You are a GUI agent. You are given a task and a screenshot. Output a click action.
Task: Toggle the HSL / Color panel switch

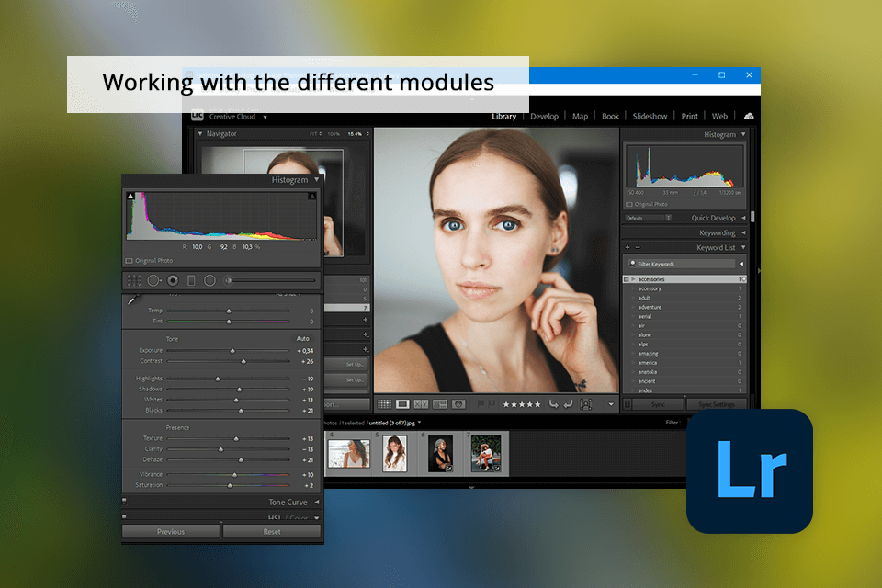tap(124, 516)
